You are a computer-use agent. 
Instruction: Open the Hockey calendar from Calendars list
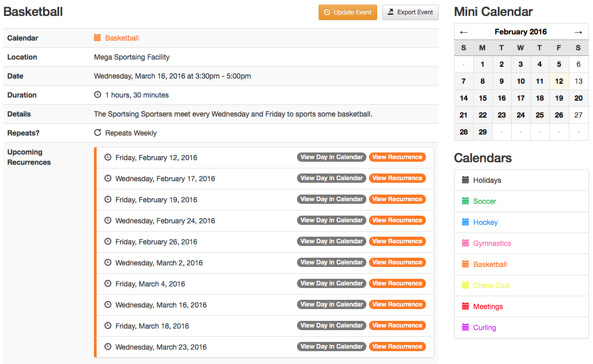(x=521, y=222)
